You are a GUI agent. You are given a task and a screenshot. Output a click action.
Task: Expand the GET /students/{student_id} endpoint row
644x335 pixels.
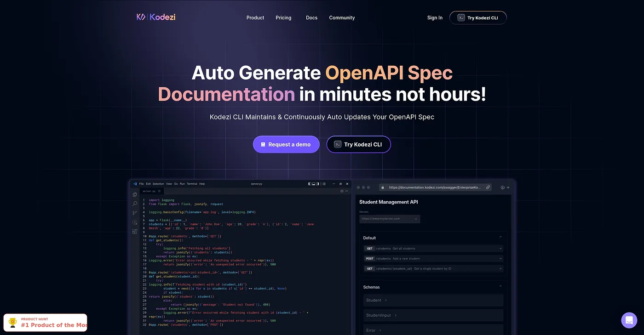coord(433,268)
